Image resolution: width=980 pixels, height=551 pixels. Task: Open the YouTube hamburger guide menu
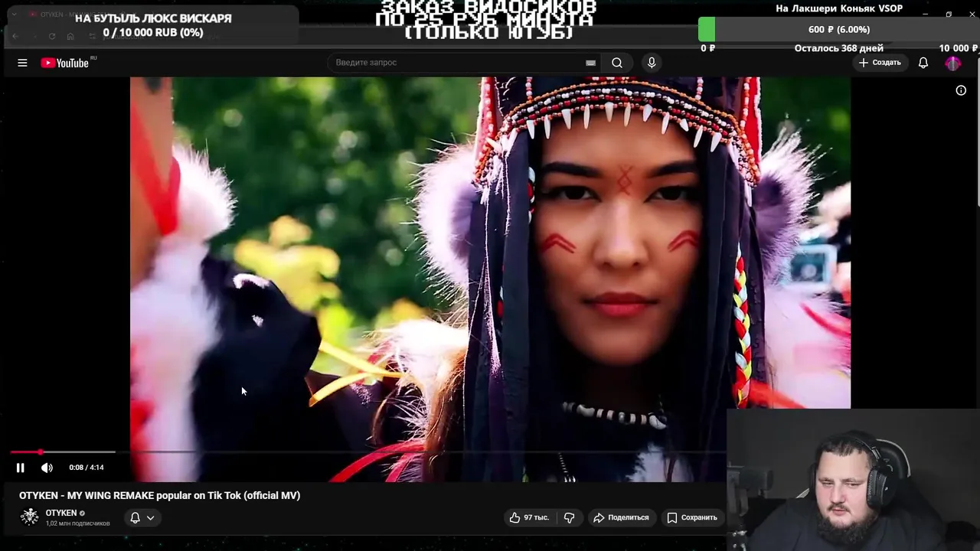(x=22, y=63)
